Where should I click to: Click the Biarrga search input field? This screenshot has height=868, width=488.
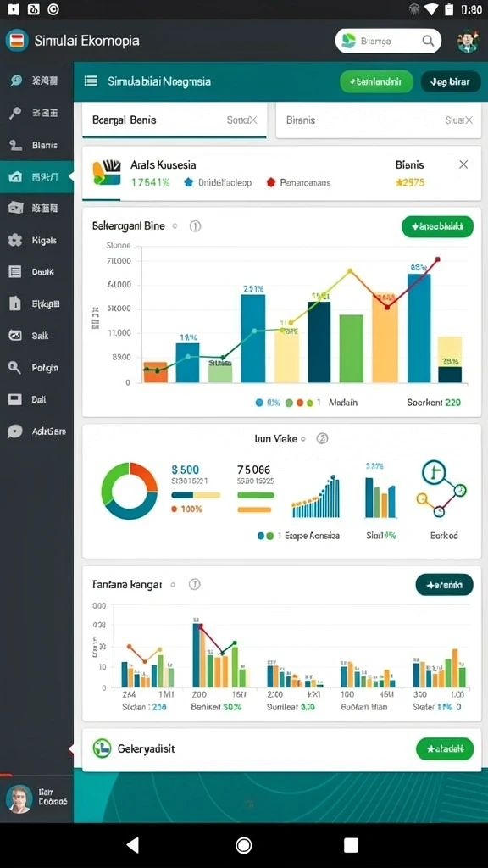click(388, 41)
